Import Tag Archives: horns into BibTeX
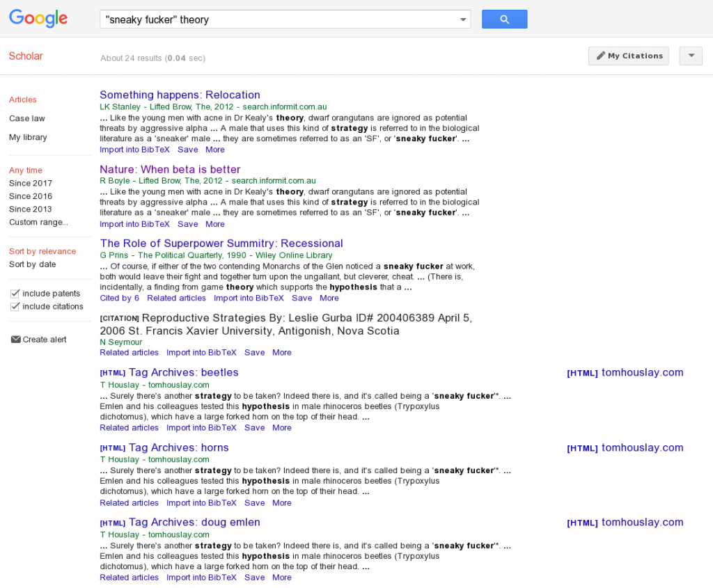The height and width of the screenshot is (588, 713). 201,503
